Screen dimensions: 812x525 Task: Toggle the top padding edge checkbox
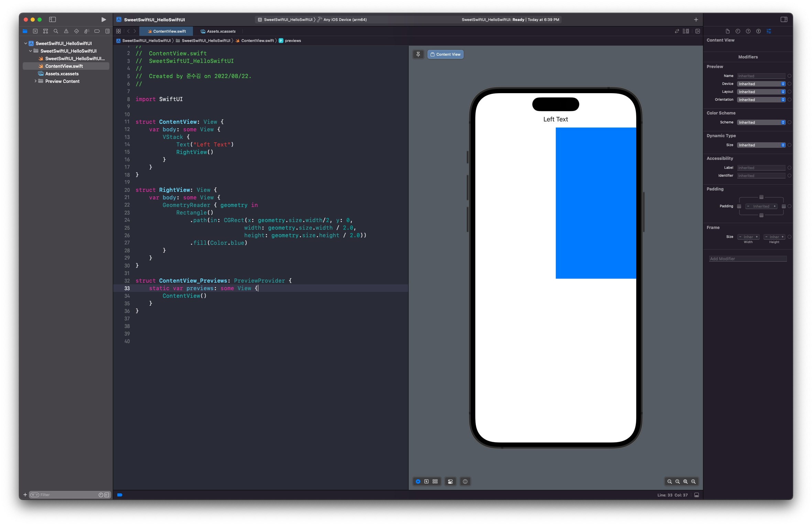coord(761,197)
